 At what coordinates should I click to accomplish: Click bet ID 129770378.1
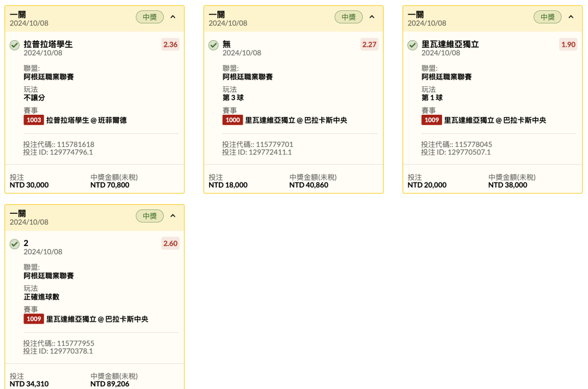coord(71,351)
